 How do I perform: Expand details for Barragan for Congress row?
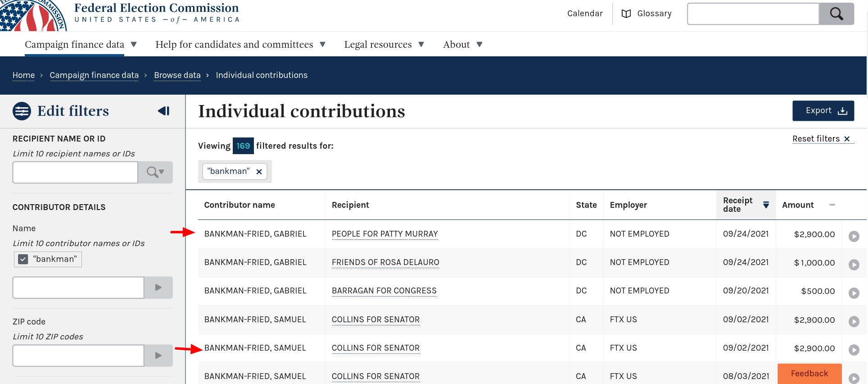(x=854, y=293)
